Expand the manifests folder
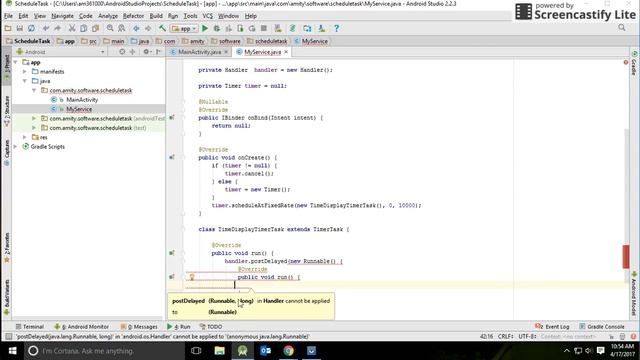 (25, 71)
